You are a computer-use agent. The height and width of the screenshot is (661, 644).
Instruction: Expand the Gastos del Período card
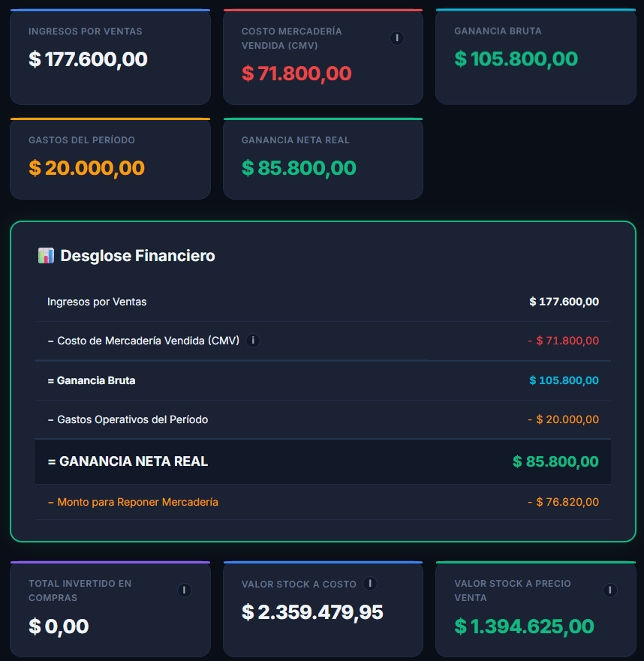110,158
